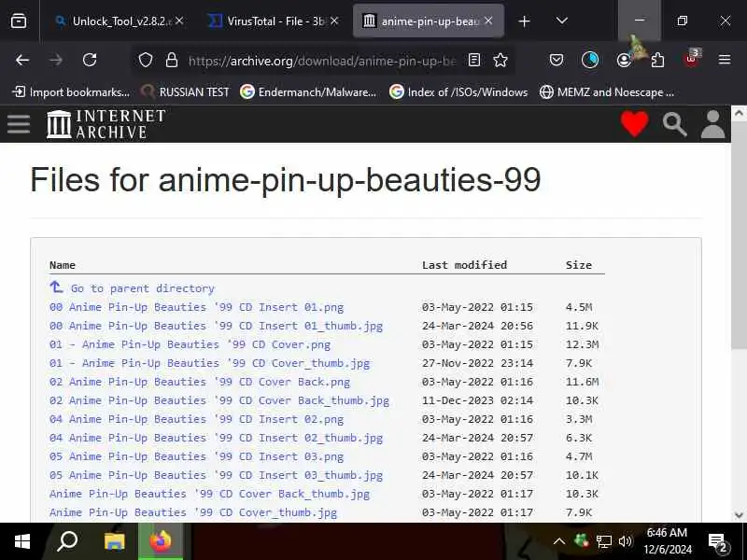Click the red heart donate icon
Image resolution: width=747 pixels, height=560 pixels.
(635, 124)
